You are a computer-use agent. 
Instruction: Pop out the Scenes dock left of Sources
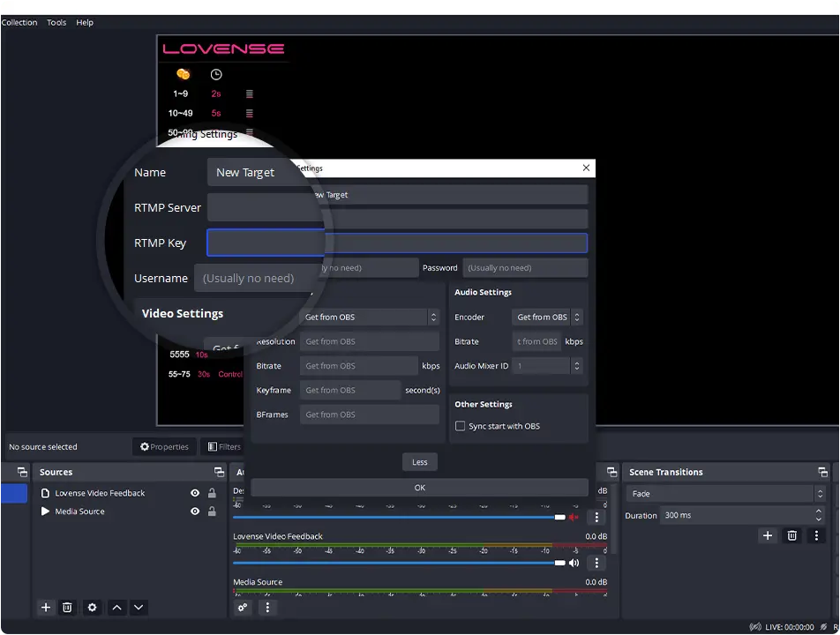pos(22,472)
